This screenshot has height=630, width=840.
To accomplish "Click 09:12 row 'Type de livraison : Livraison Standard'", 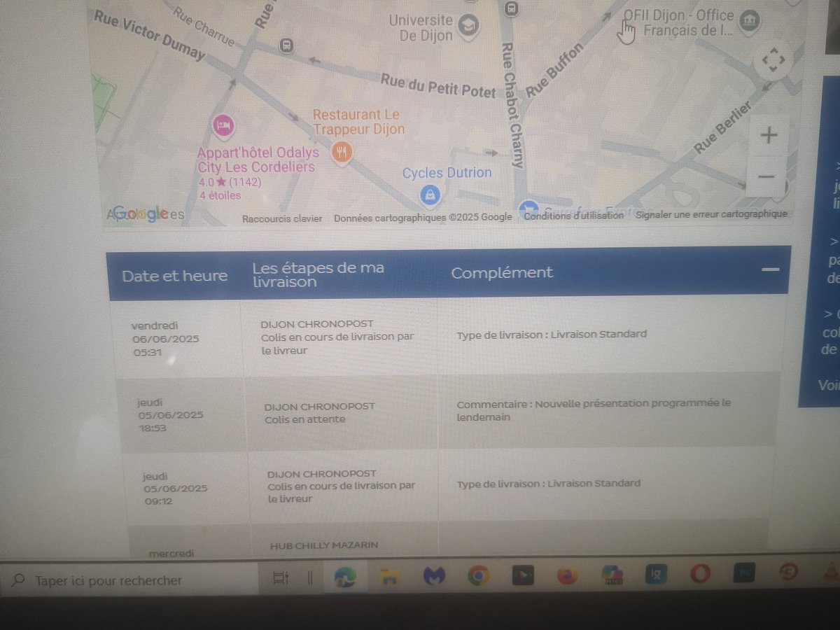I will tap(548, 483).
